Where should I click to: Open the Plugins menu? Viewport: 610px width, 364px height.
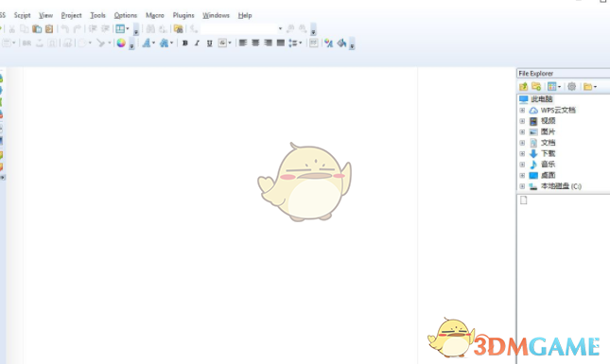pyautogui.click(x=183, y=15)
